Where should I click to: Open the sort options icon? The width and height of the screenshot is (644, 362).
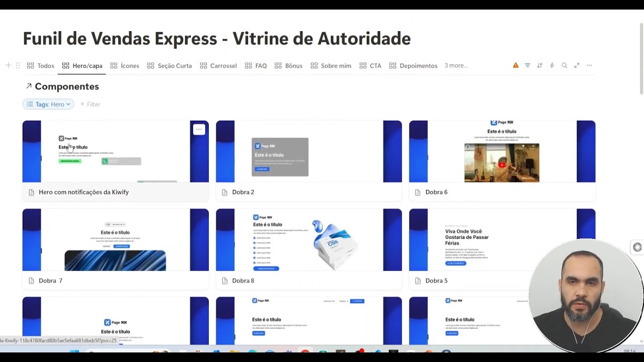(x=539, y=65)
